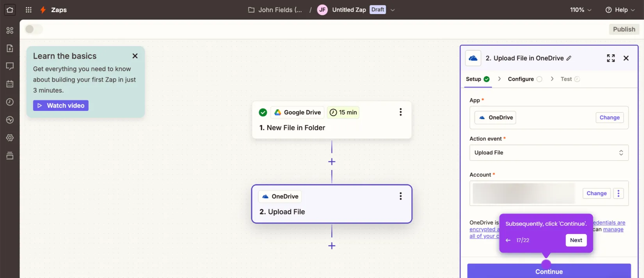Click the OneDrive cloud icon in panel header
Screen dimensions: 644x278
(473, 58)
